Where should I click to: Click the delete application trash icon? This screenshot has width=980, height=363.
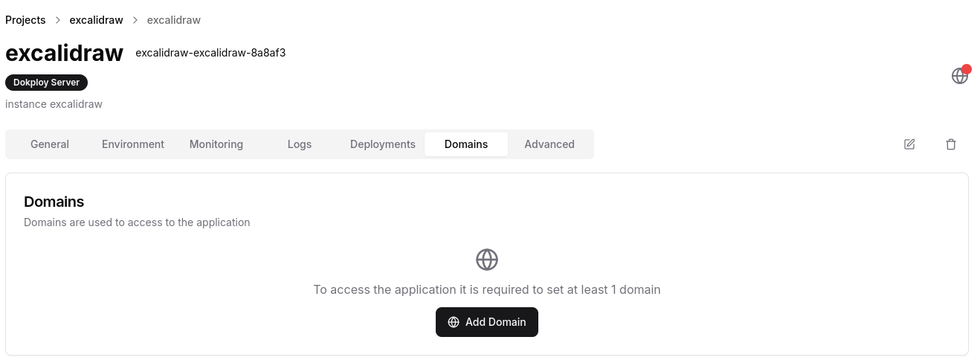[x=951, y=144]
